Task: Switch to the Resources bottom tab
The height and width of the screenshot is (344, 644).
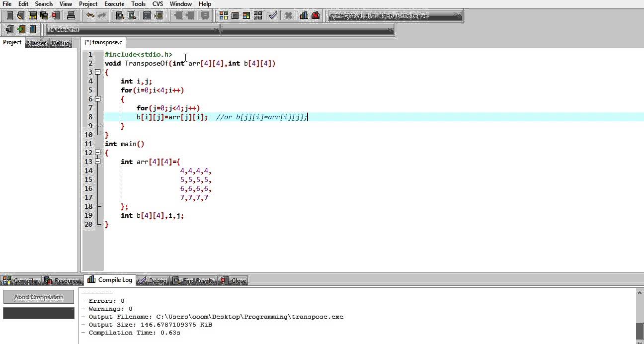Action: (63, 281)
